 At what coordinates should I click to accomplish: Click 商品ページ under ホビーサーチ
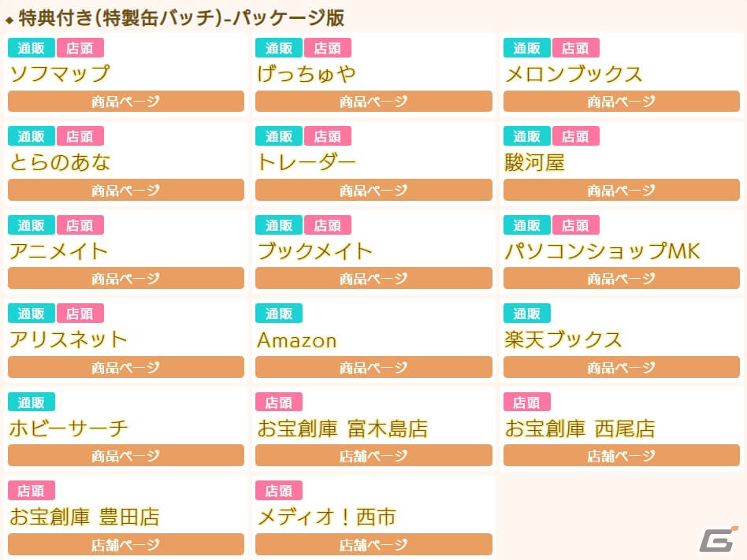125,456
